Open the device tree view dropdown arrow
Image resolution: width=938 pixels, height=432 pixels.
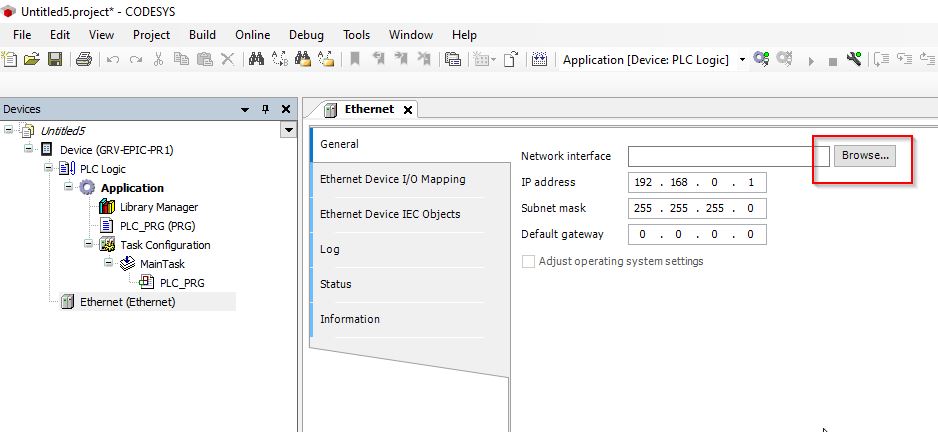pos(289,129)
